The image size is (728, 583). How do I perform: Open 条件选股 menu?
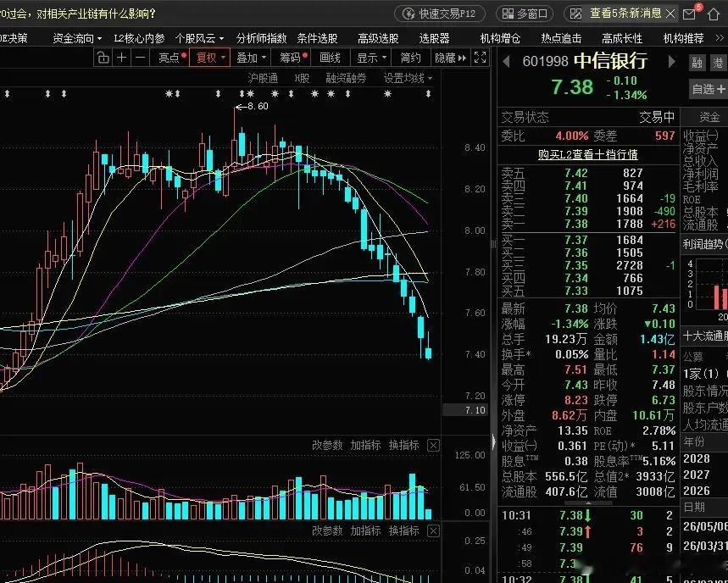(317, 38)
